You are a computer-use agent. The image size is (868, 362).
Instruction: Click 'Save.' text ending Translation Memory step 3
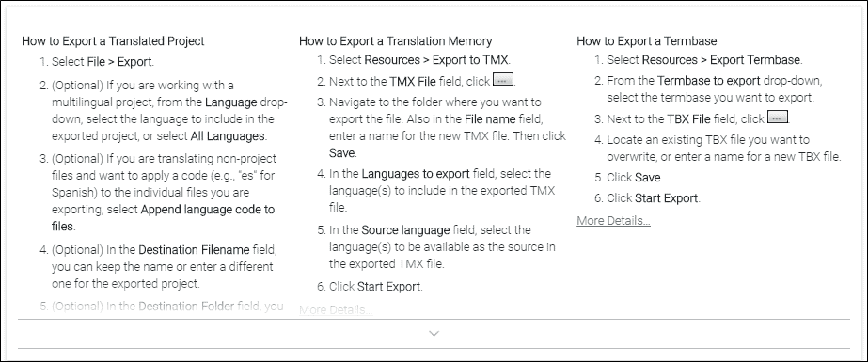point(343,152)
